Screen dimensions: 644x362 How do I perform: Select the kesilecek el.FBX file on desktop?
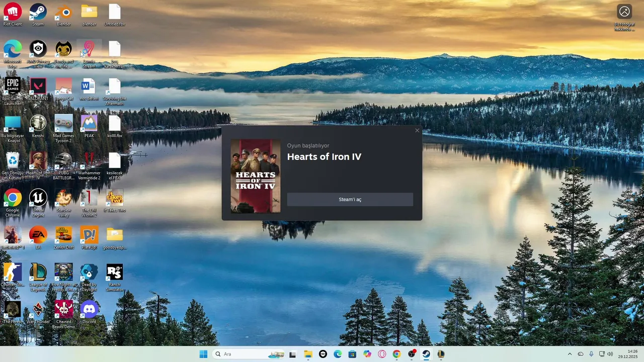[x=115, y=166]
